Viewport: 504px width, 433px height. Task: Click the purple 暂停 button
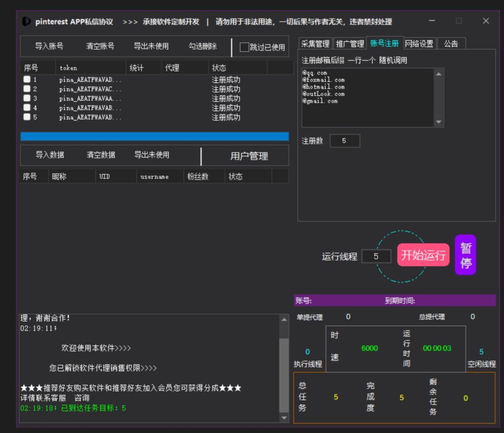coord(465,255)
